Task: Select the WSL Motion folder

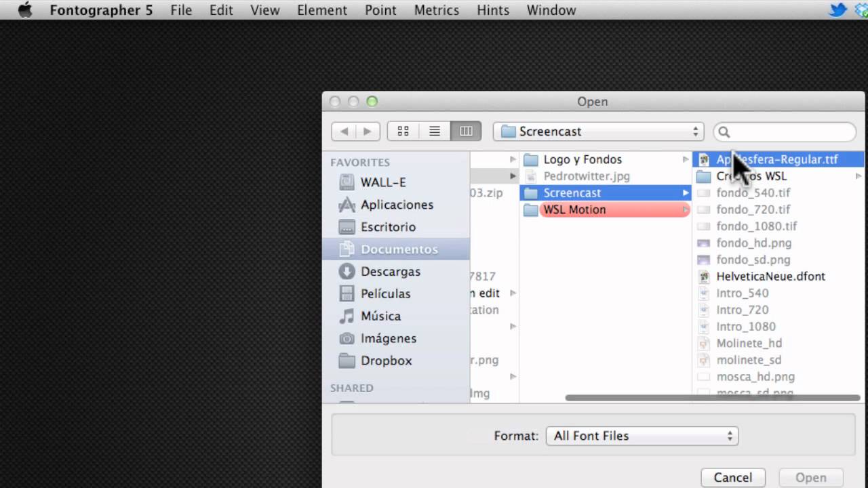Action: pyautogui.click(x=606, y=209)
